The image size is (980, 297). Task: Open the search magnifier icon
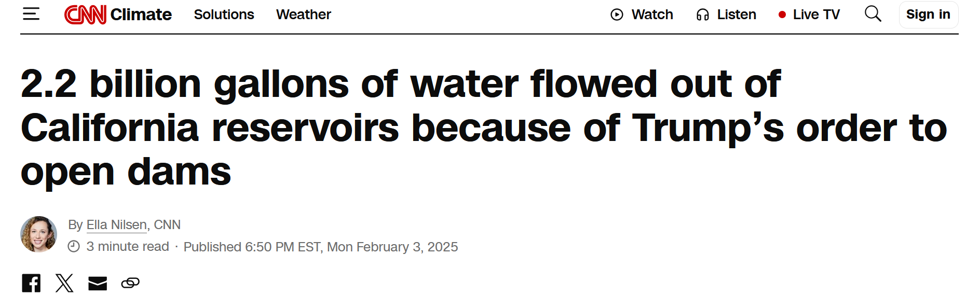coord(873,14)
